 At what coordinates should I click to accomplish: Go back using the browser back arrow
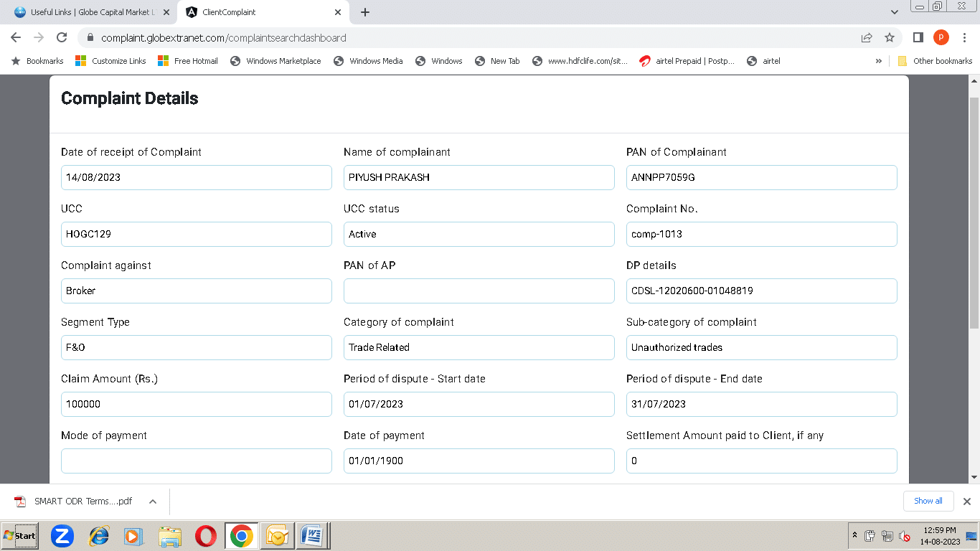point(16,37)
